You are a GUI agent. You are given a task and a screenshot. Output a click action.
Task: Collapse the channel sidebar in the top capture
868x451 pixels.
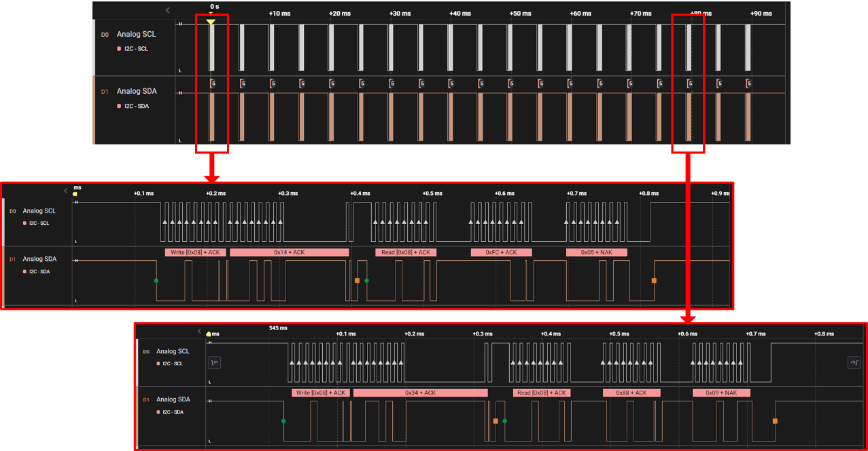pyautogui.click(x=168, y=10)
